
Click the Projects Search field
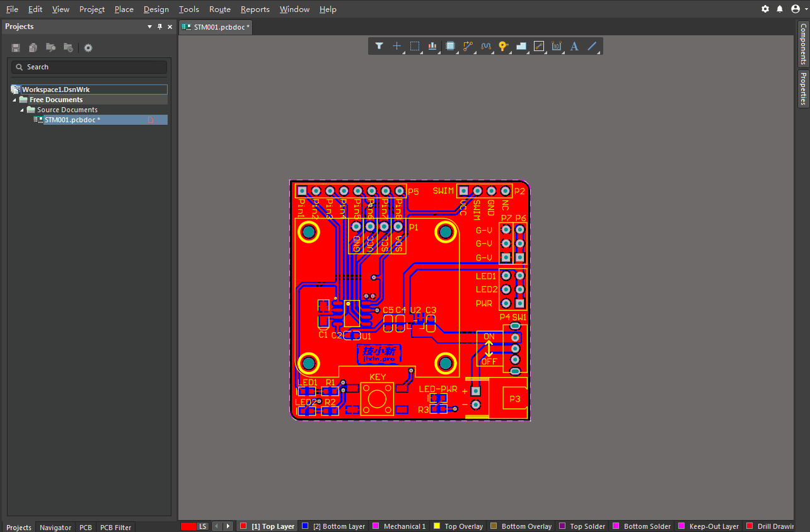pos(89,67)
